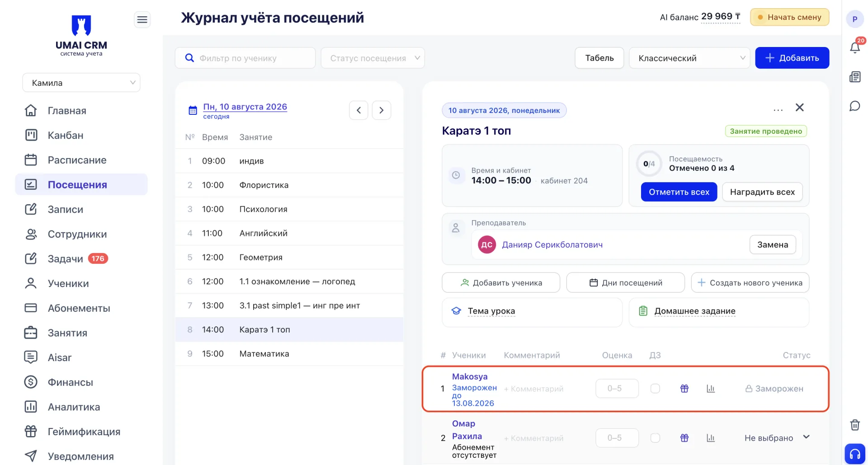Open Задачи with 176 badge
The height and width of the screenshot is (465, 868).
click(x=81, y=258)
